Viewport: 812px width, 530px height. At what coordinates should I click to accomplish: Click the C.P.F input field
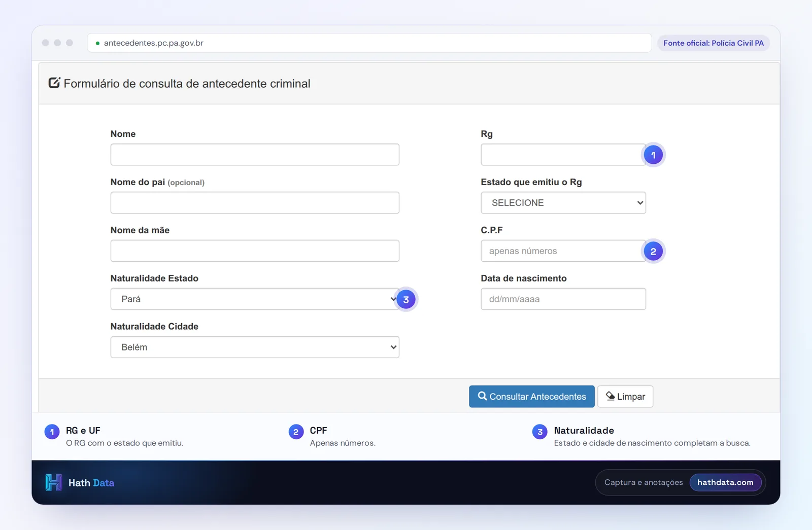click(x=563, y=251)
